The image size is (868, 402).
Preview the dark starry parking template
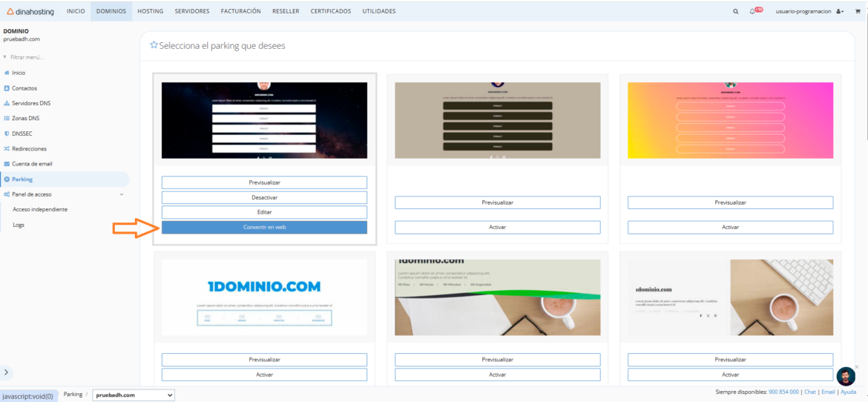pyautogui.click(x=264, y=182)
